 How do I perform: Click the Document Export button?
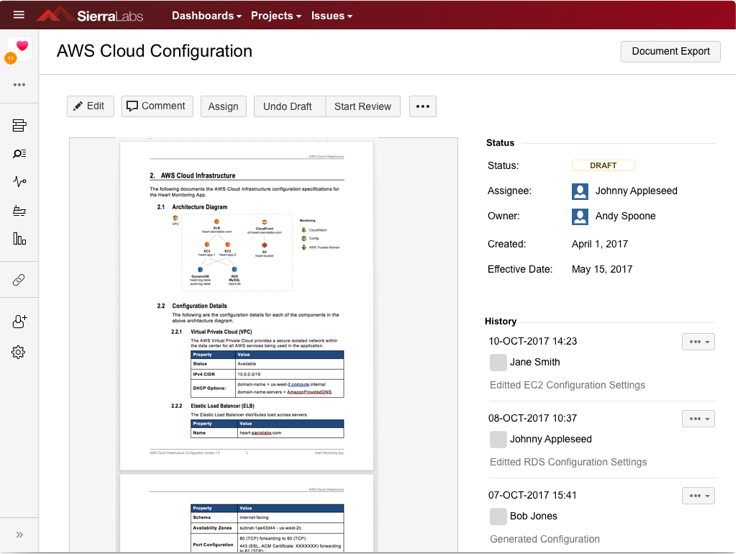click(x=670, y=52)
